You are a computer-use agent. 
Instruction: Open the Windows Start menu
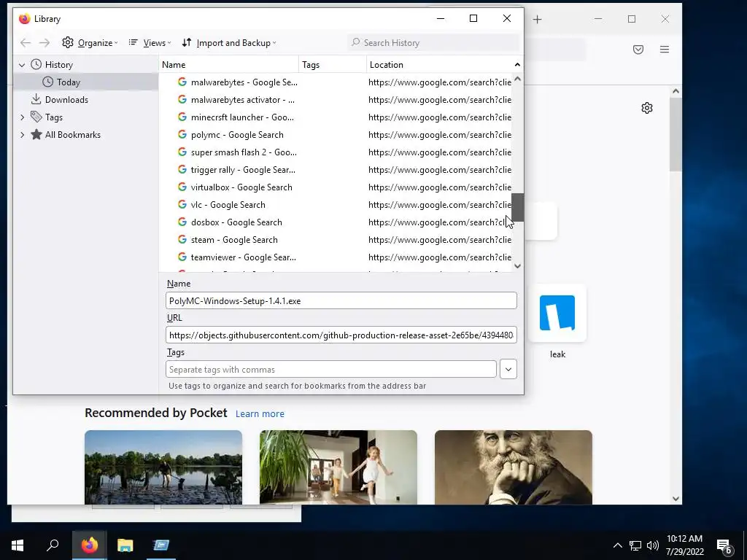pyautogui.click(x=18, y=545)
